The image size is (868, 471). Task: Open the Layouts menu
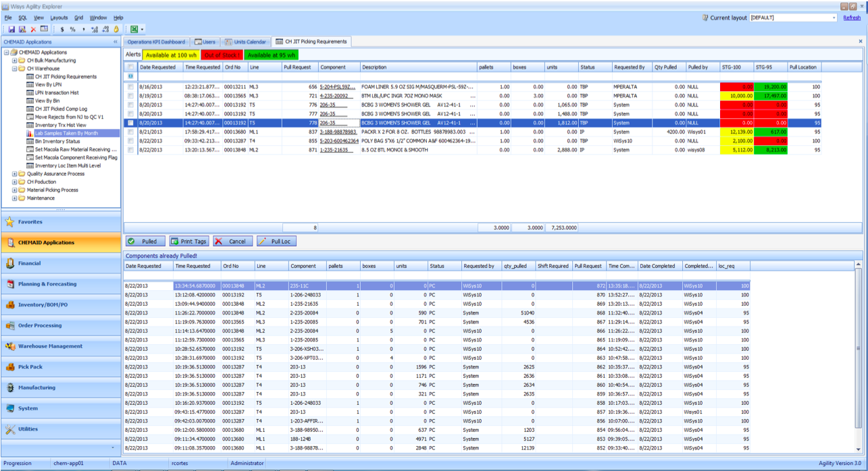pyautogui.click(x=59, y=18)
